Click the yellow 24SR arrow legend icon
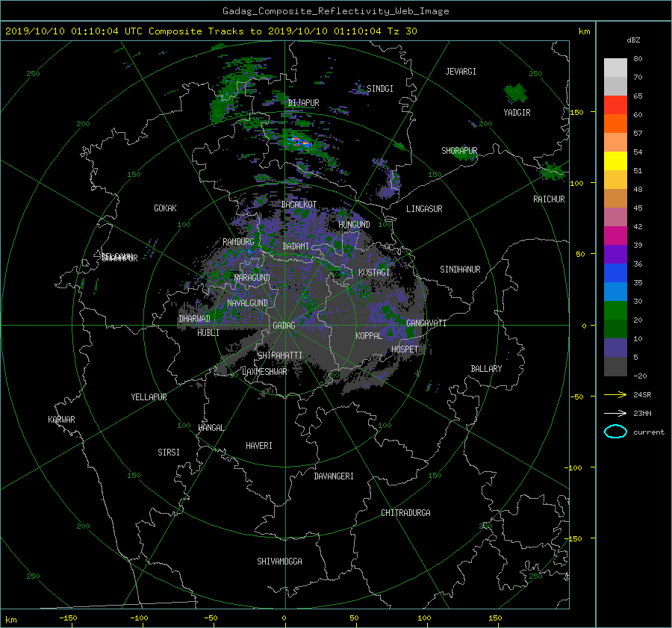The width and height of the screenshot is (672, 628). coord(615,394)
